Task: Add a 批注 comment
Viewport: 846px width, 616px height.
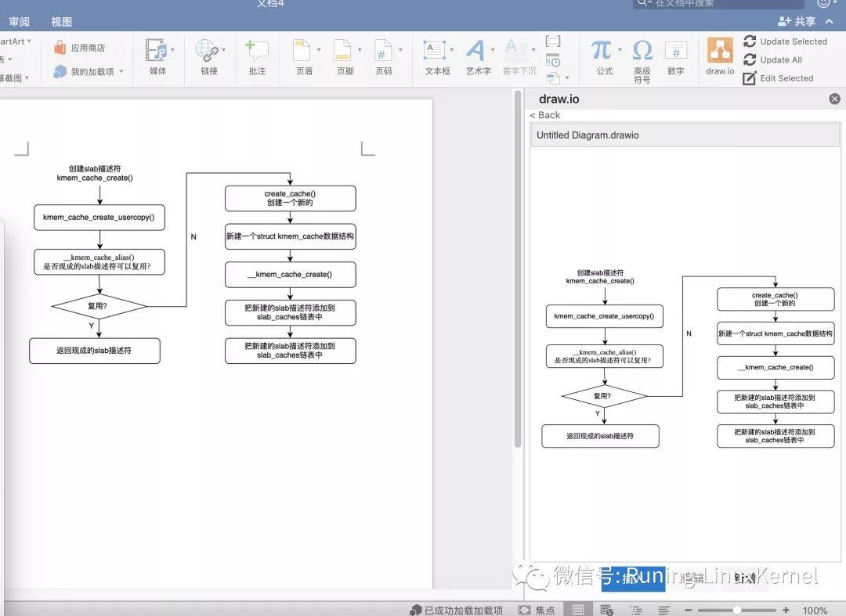Action: click(x=257, y=56)
